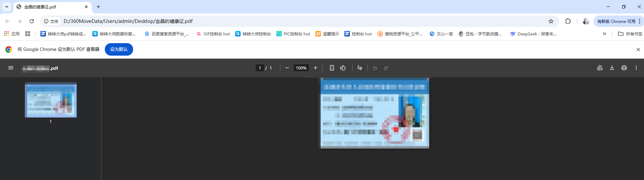Select the page 1 thumbnail
The height and width of the screenshot is (180, 644).
pyautogui.click(x=51, y=100)
